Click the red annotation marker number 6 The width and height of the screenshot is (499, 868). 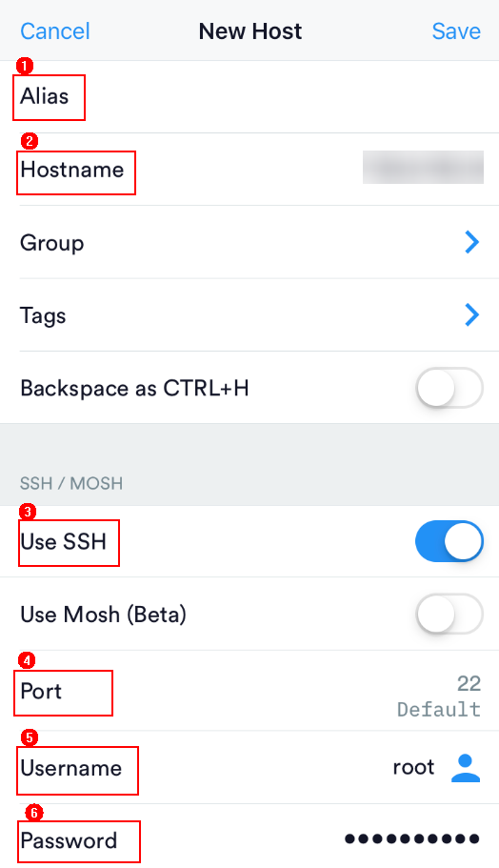pyautogui.click(x=34, y=813)
